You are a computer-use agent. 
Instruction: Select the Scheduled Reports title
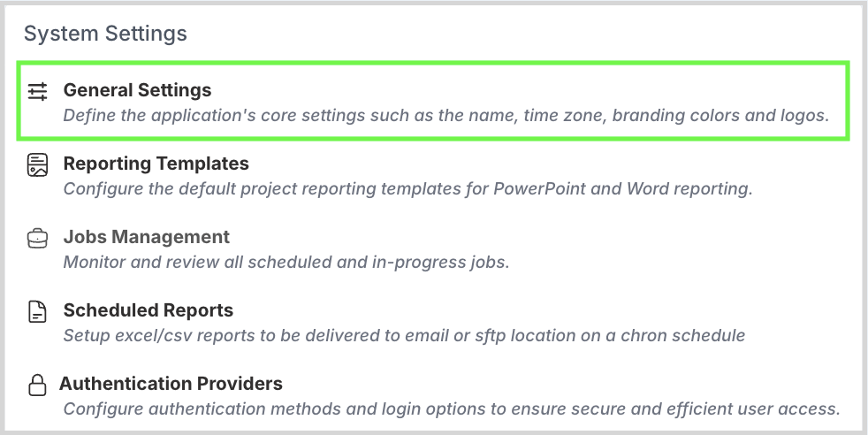(148, 310)
